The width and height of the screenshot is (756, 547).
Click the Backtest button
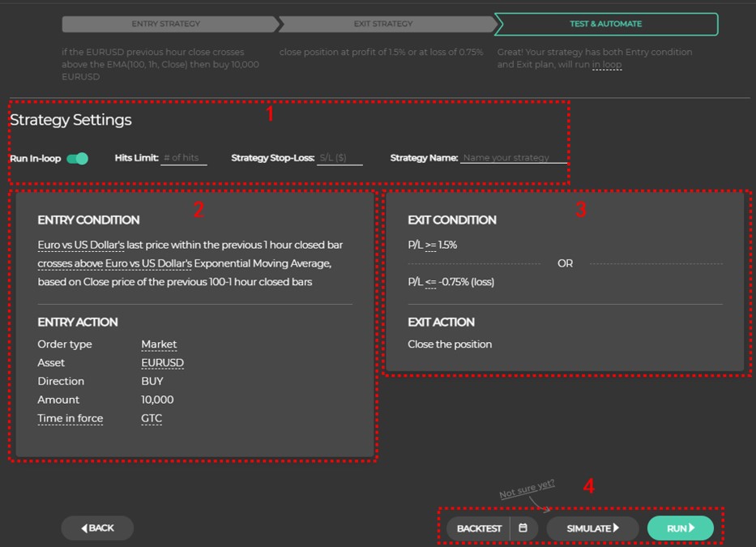click(479, 528)
